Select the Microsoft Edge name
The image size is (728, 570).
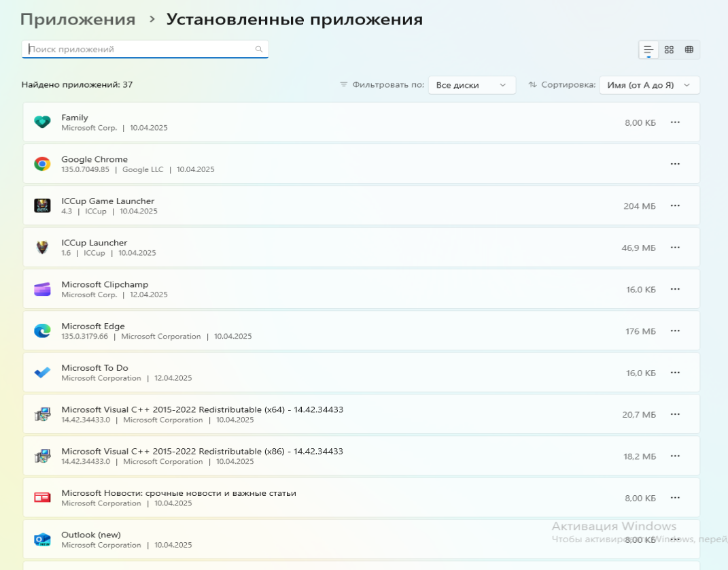pos(93,326)
